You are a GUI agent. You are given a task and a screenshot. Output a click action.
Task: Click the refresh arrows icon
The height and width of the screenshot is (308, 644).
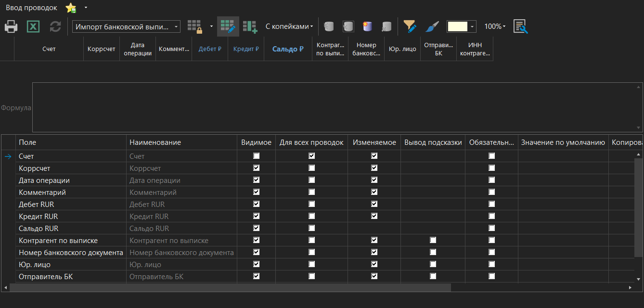tap(55, 26)
